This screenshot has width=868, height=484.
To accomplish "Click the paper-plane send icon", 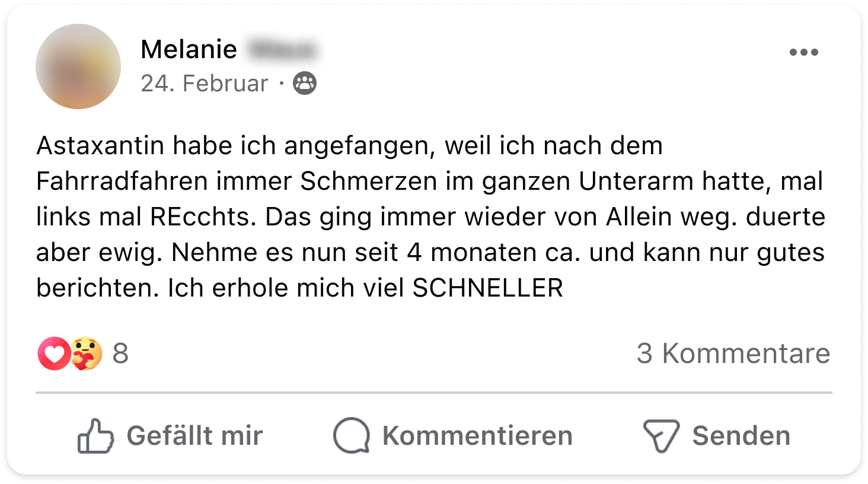I will point(661,436).
